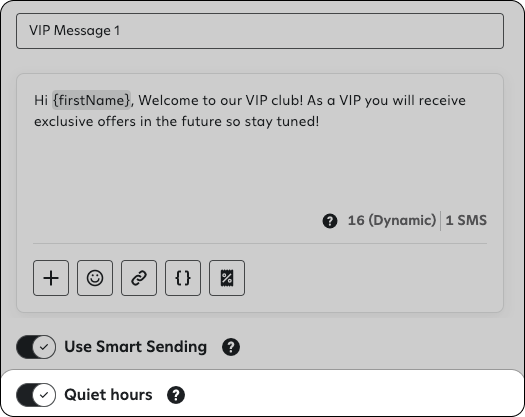Click the "1 SMS" counter label
Image resolution: width=525 pixels, height=417 pixels.
click(x=466, y=220)
